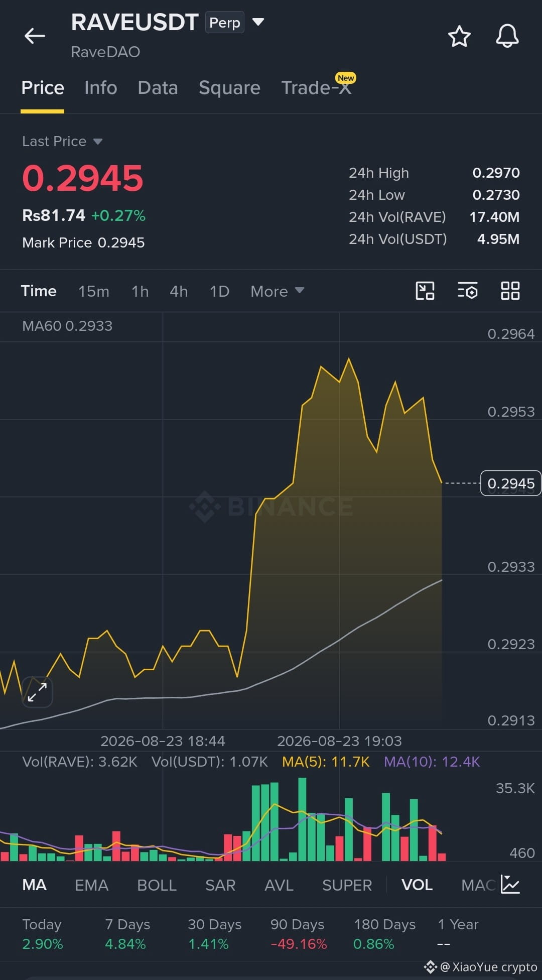Click the large 0.2945 last price
This screenshot has width=542, height=980.
83,178
